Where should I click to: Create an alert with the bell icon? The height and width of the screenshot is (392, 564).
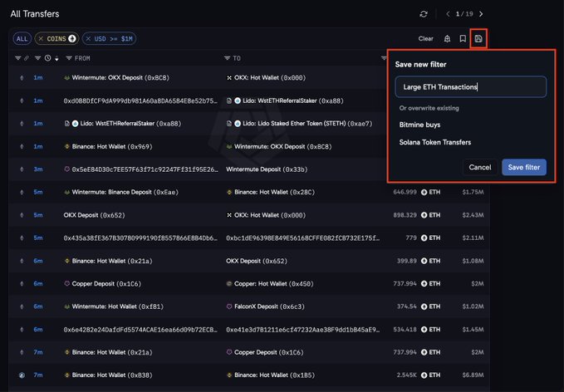[x=447, y=38]
